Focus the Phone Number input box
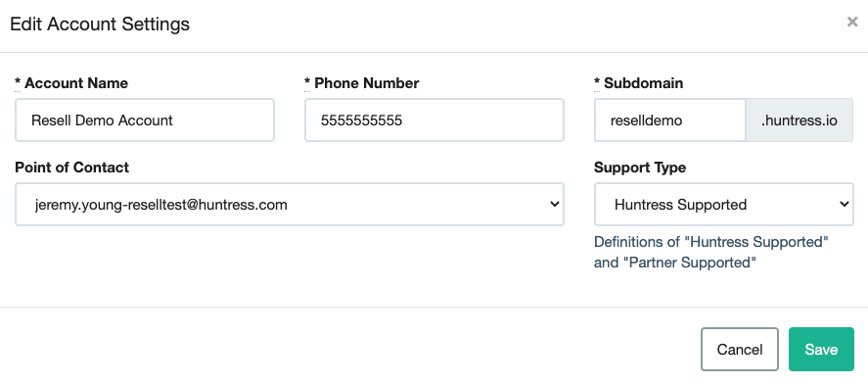The height and width of the screenshot is (385, 868). (x=434, y=120)
